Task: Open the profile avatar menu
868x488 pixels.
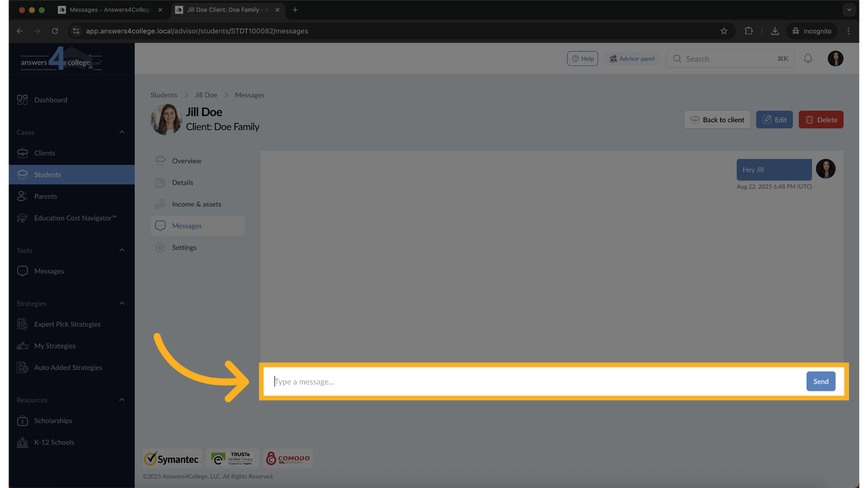Action: 835,58
